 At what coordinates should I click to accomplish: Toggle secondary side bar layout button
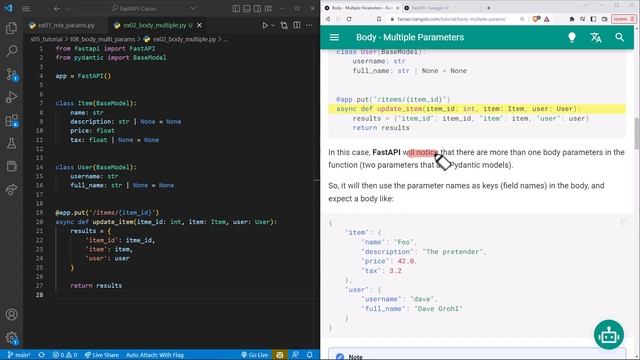pos(257,8)
